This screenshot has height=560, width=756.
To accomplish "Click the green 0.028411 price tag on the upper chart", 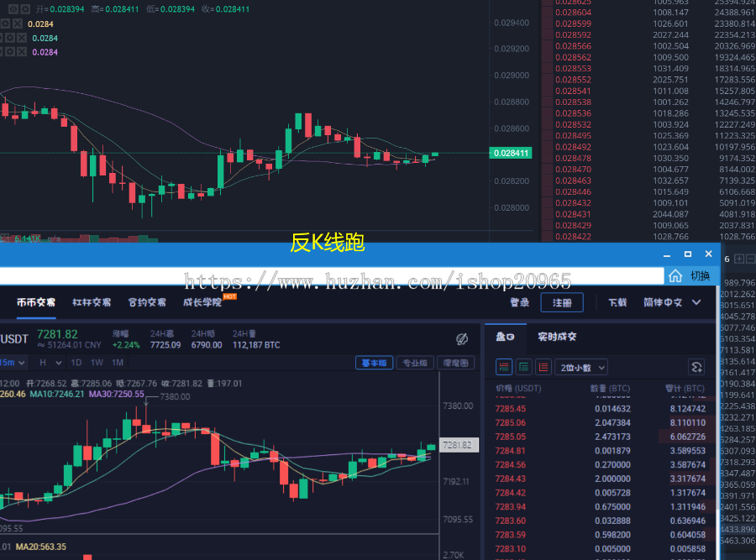I will 511,154.
